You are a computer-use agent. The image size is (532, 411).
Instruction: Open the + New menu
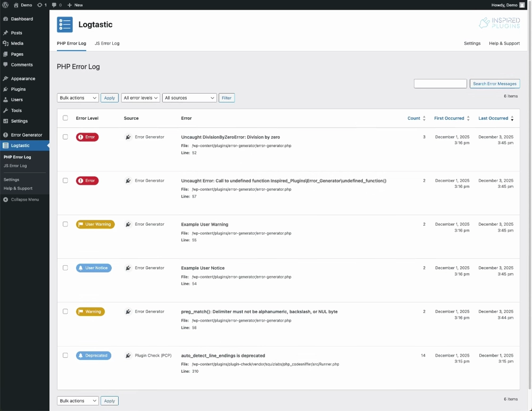click(75, 5)
